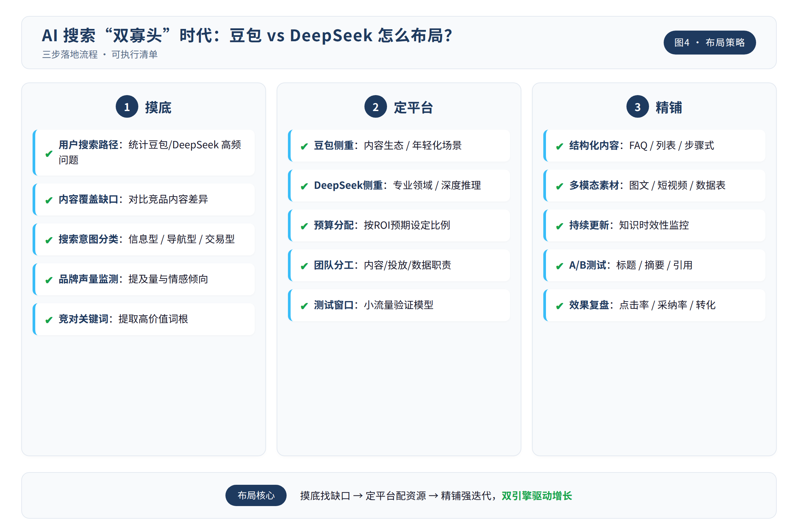Click the checkmark next to 品牌声量监测
This screenshot has height=532, width=798.
(49, 280)
